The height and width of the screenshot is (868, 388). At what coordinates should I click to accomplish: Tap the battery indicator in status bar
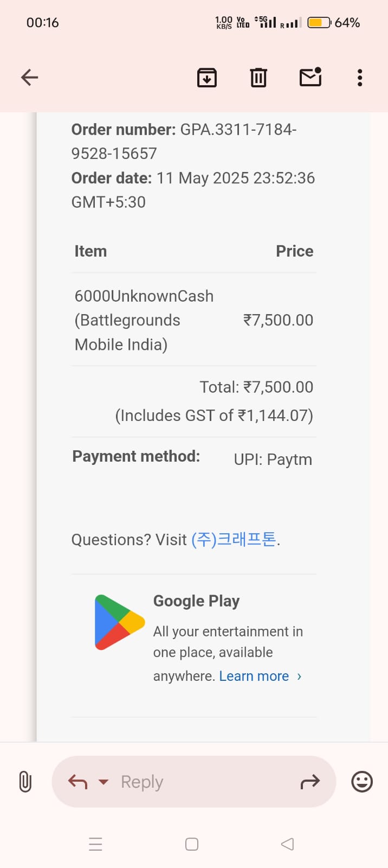pos(319,23)
